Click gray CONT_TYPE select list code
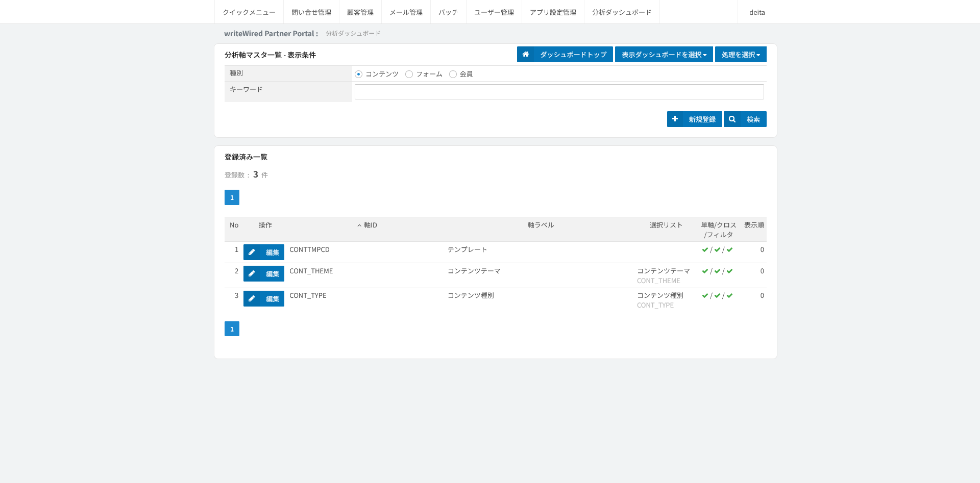This screenshot has width=980, height=483. (x=655, y=306)
